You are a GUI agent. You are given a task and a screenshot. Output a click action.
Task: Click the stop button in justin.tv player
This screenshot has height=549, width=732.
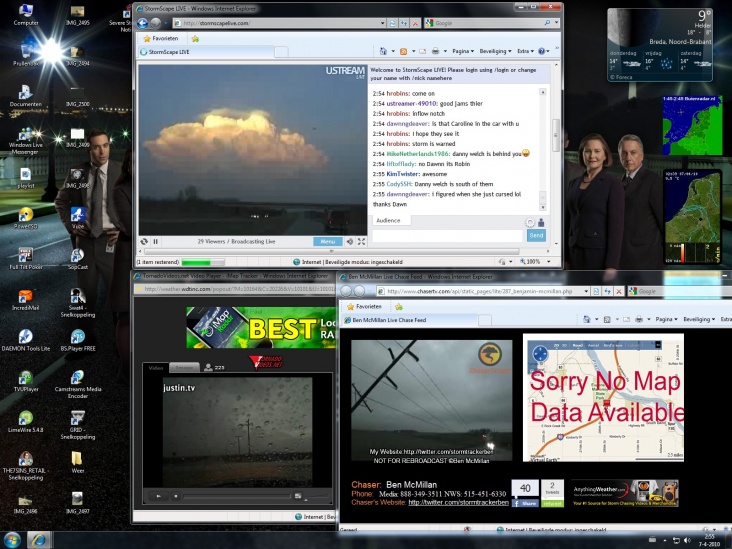(x=176, y=496)
